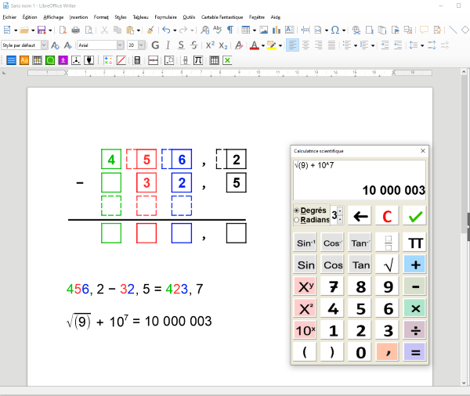Open the paragraph style dropdown
The height and width of the screenshot is (396, 470).
pyautogui.click(x=44, y=45)
